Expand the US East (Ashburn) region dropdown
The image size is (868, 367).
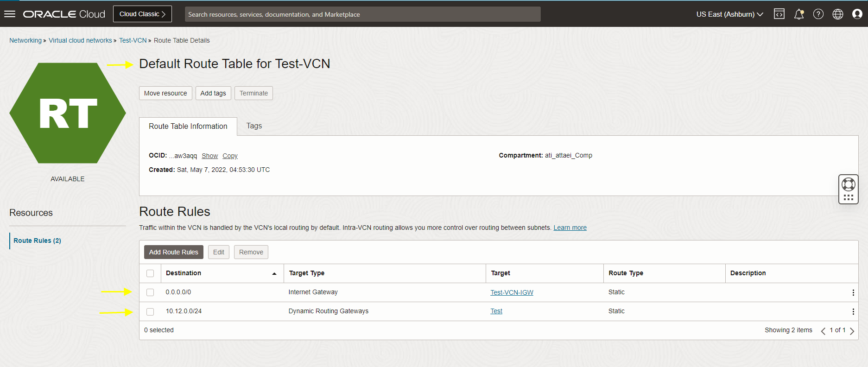tap(729, 14)
